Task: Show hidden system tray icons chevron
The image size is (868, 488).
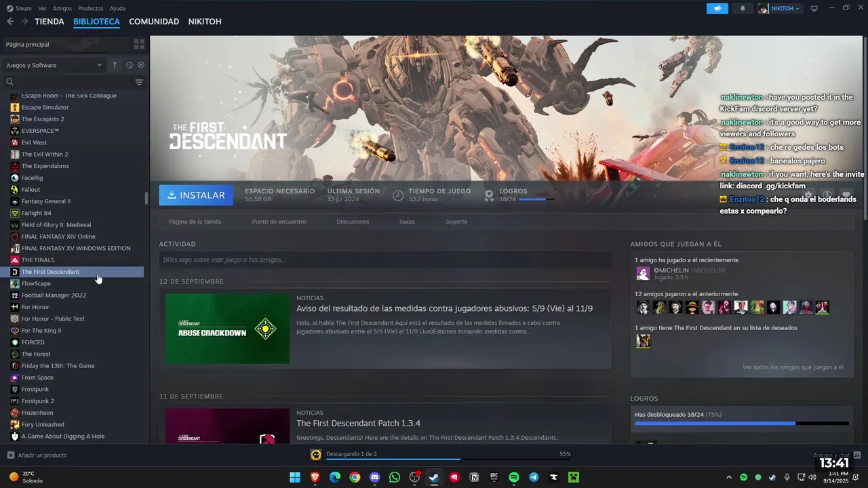Action: click(729, 477)
